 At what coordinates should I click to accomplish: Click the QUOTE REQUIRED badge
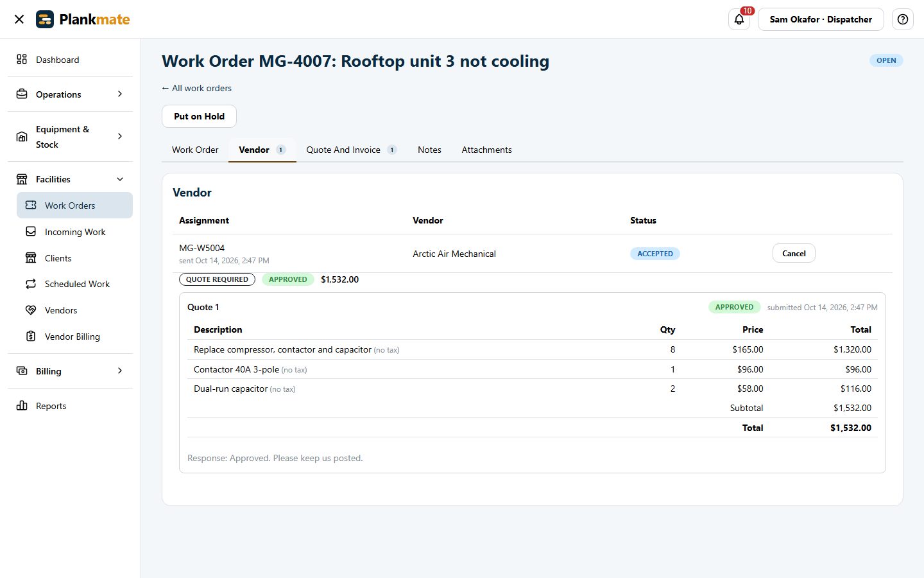click(217, 279)
